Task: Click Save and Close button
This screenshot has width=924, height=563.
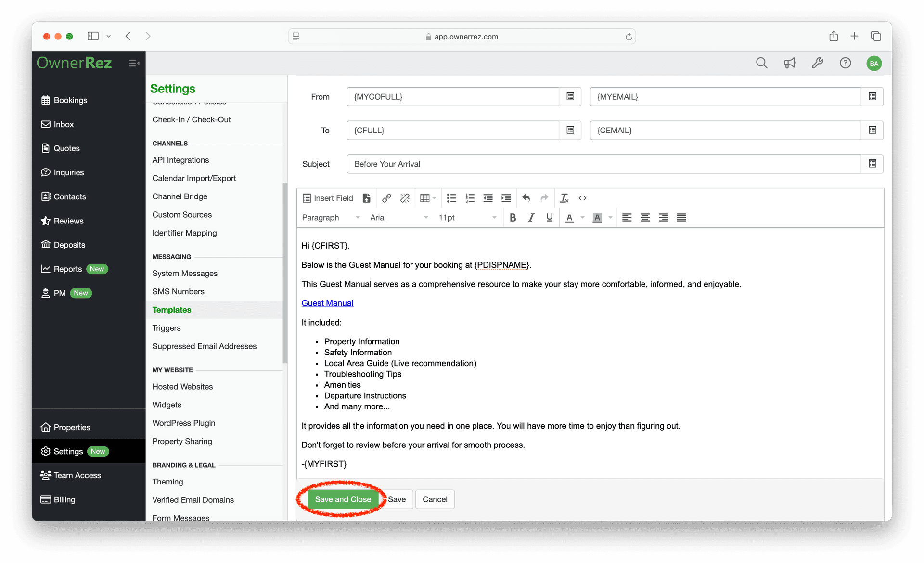Action: click(343, 499)
